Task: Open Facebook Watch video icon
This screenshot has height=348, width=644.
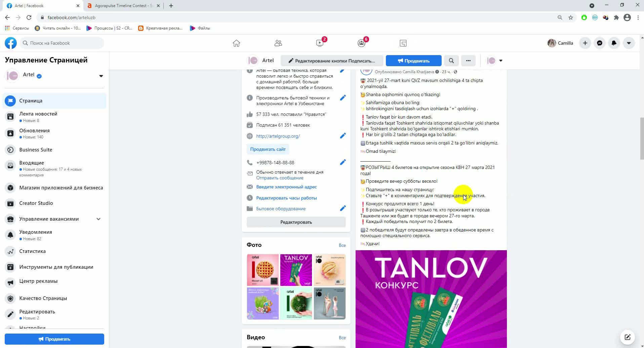Action: [x=320, y=43]
